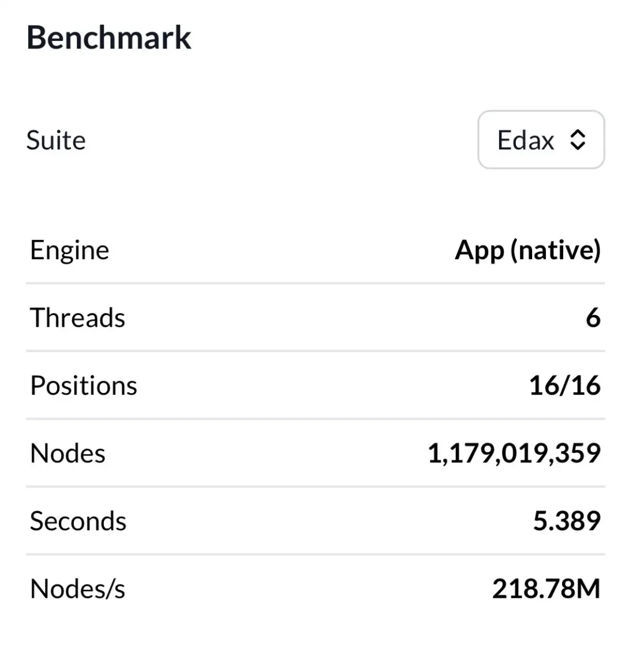Click the divider below the Engine row
Viewport: 644px width, 648px height.
coord(316,283)
